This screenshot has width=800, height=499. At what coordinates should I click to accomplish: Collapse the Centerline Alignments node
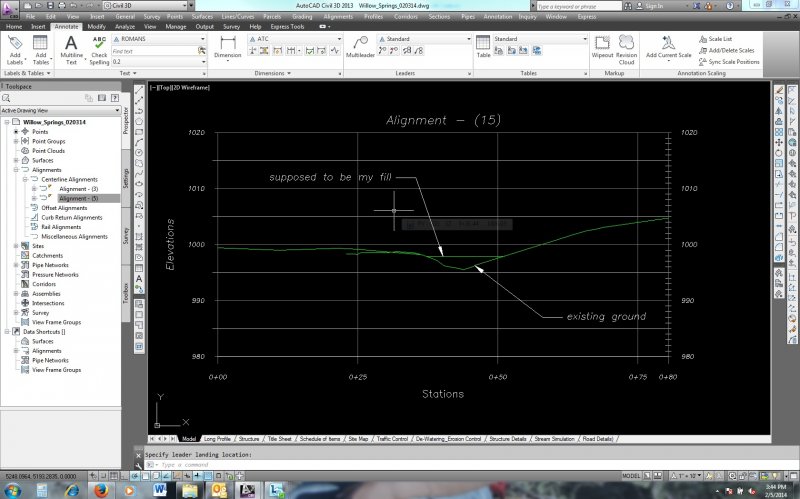pyautogui.click(x=25, y=180)
